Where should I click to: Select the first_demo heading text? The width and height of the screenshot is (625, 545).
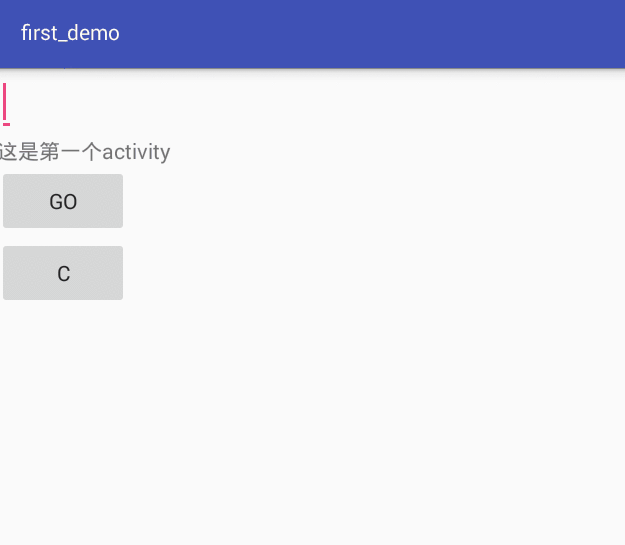[70, 33]
